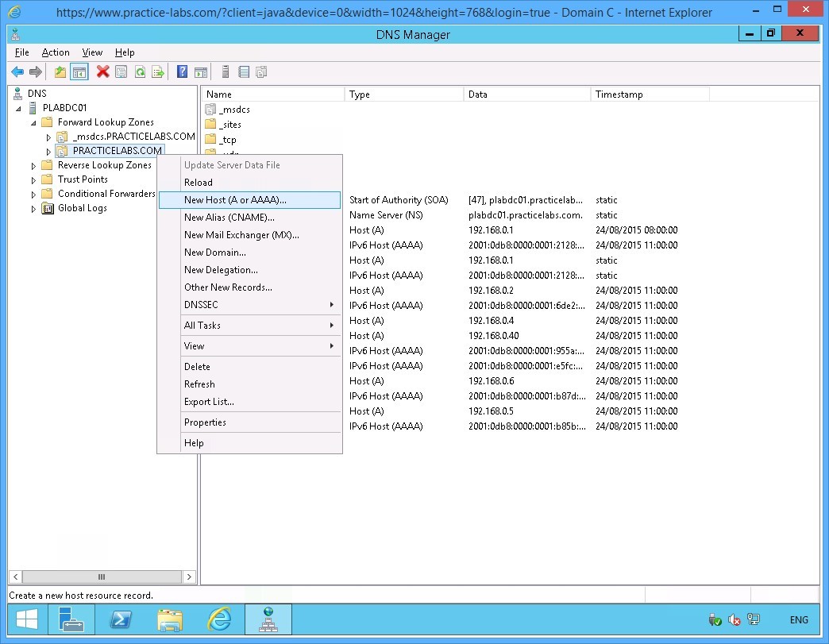This screenshot has height=644, width=829.
Task: Click Properties in the context menu
Action: click(205, 422)
